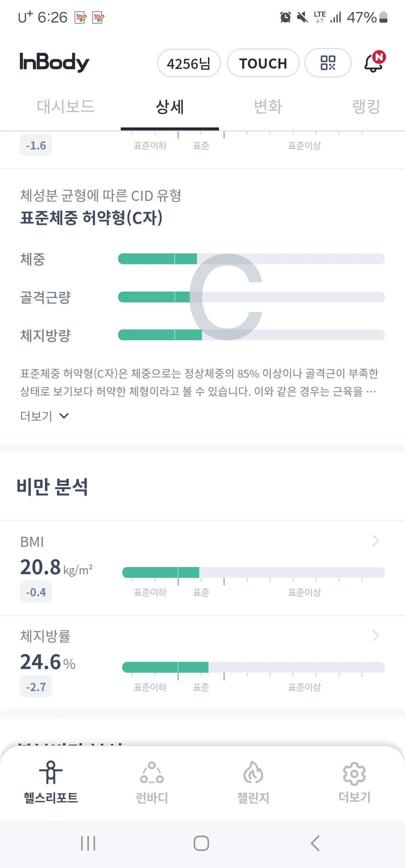
Task: Open 체지방률 details chevron
Action: (x=375, y=635)
